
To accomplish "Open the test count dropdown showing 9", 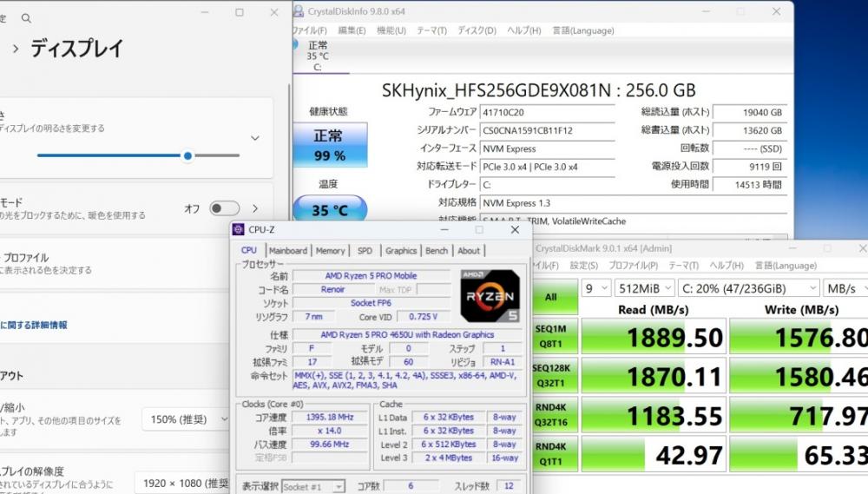I will click(x=596, y=288).
